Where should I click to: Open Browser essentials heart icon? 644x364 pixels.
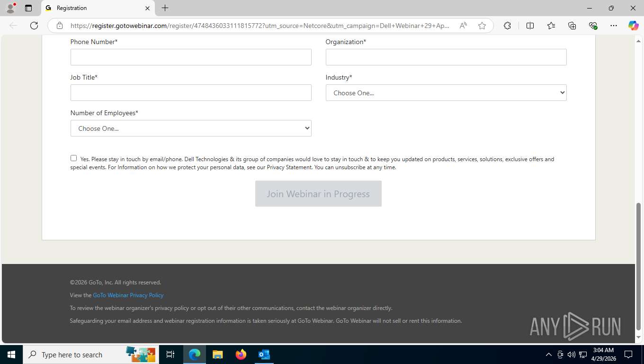coord(593,26)
